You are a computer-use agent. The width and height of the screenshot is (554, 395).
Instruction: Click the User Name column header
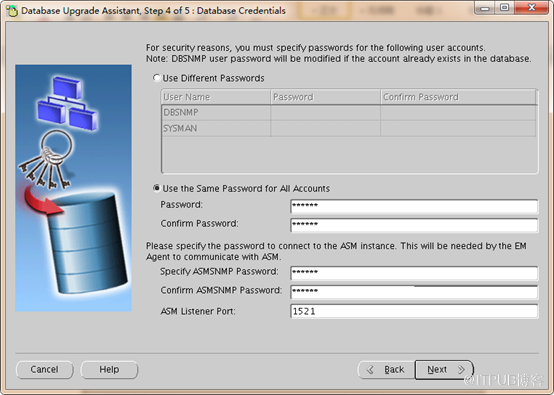pos(216,97)
